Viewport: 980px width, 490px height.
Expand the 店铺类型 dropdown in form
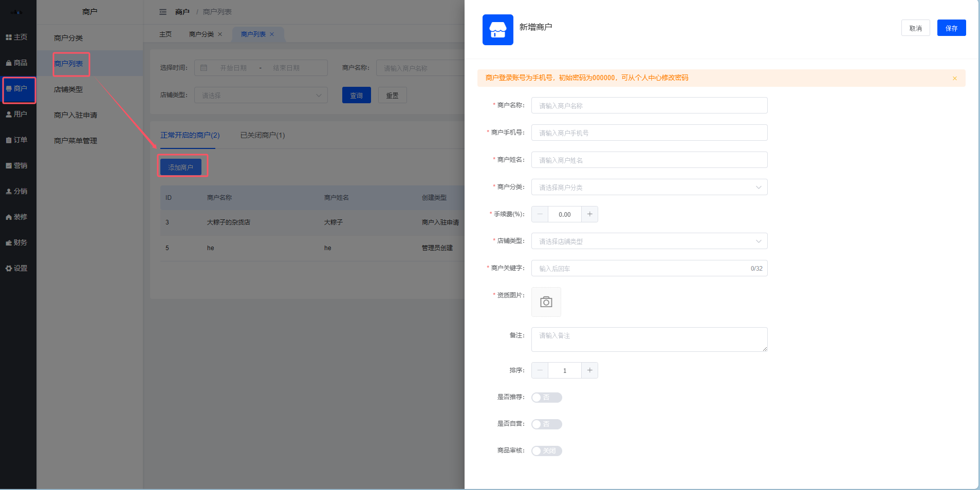pyautogui.click(x=649, y=241)
